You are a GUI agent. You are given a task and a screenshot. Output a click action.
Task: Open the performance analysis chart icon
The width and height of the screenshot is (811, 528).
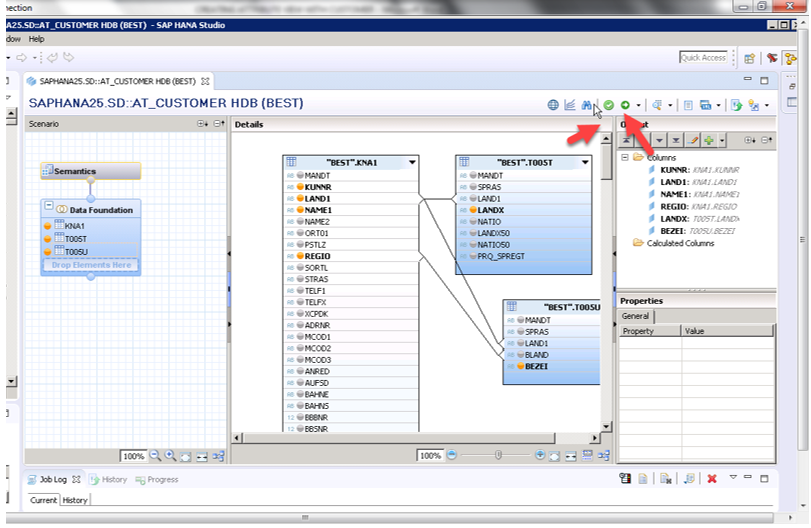coord(569,105)
